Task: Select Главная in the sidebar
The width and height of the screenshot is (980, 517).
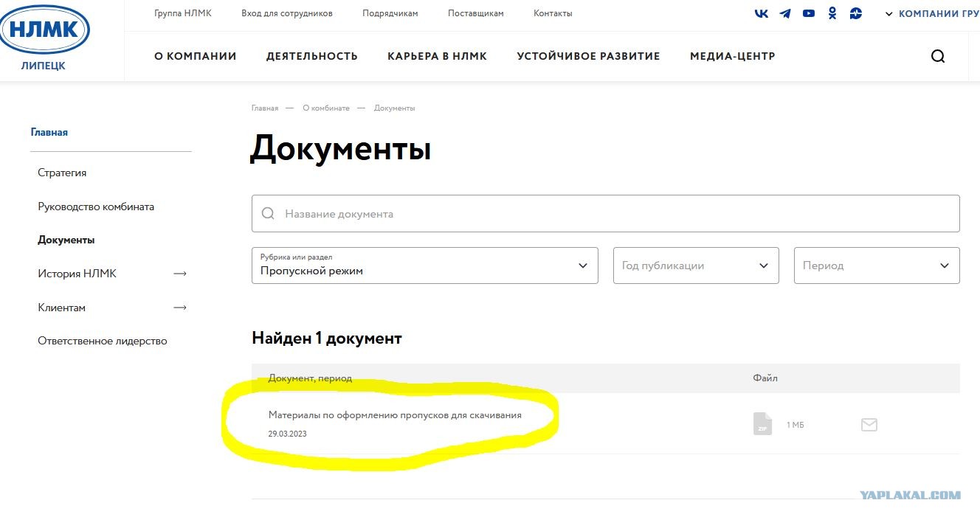Action: (49, 133)
